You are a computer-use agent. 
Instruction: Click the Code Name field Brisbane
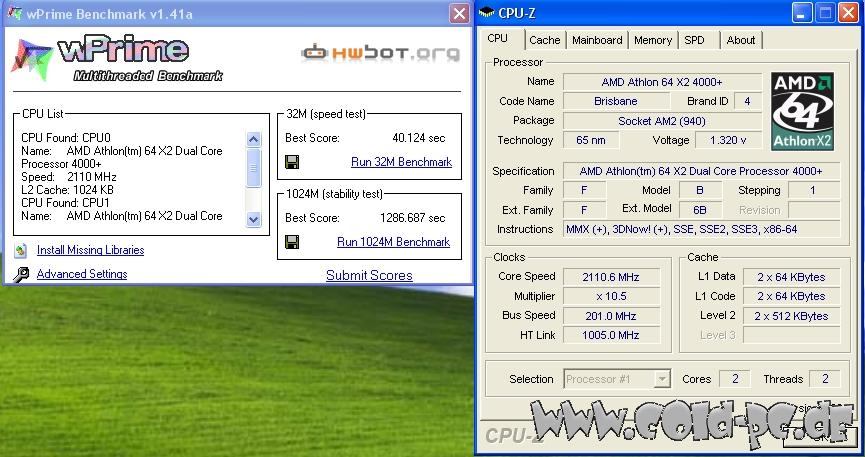point(616,101)
